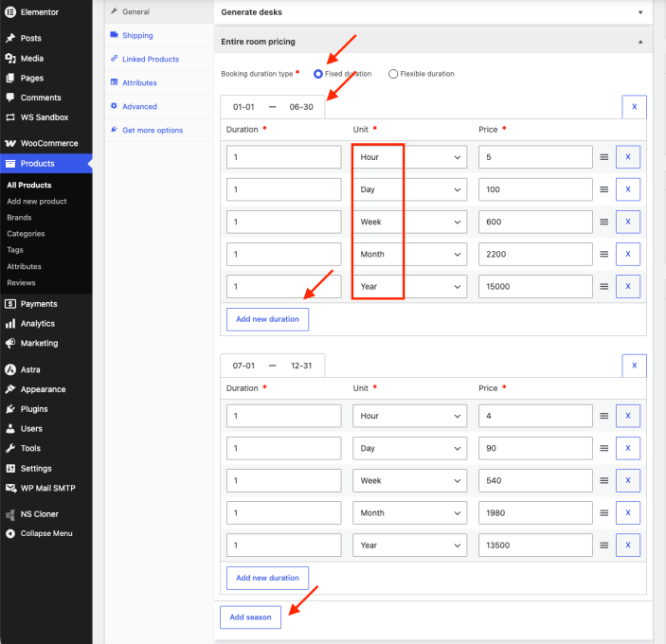Remove the 07-01 to 12-31 season
Screen dimensions: 666x644
[634, 366]
